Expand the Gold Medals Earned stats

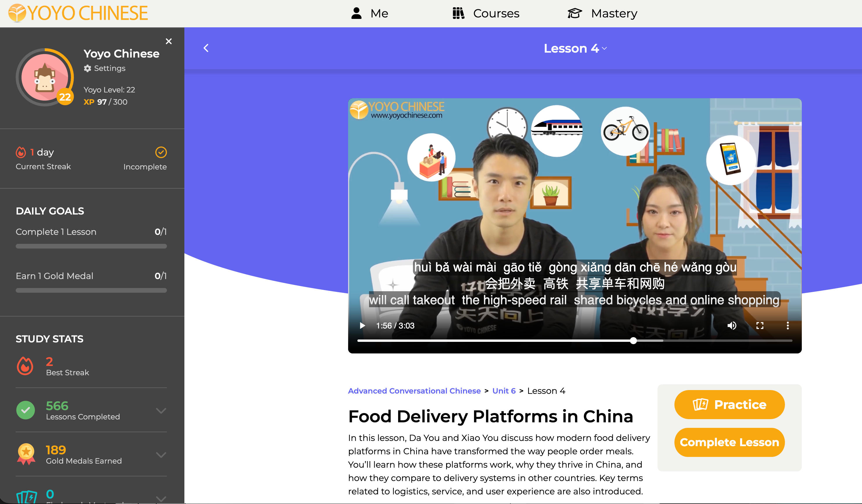[x=161, y=454]
